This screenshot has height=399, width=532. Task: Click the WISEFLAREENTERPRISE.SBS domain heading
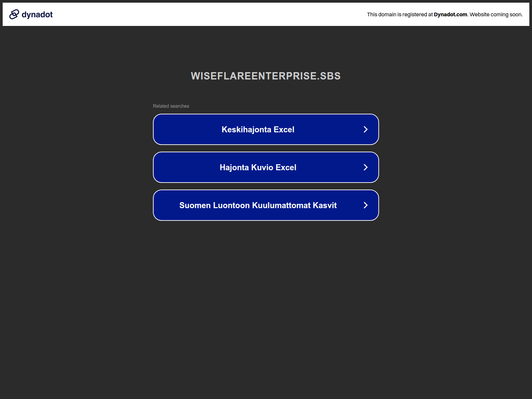(x=266, y=76)
